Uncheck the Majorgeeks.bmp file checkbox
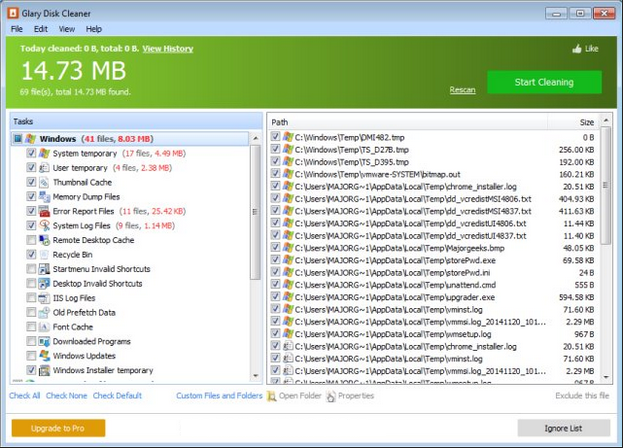Screen dimensions: 623x448 (x=275, y=247)
